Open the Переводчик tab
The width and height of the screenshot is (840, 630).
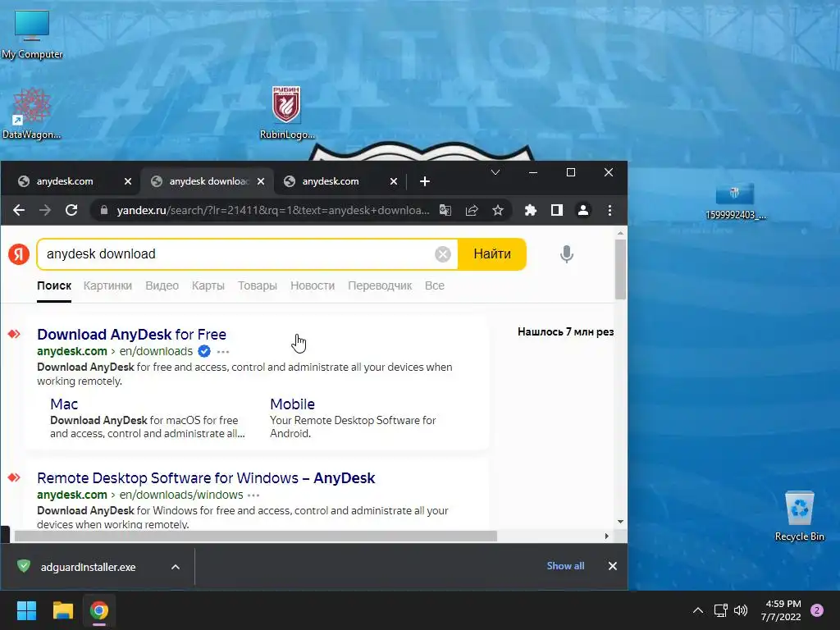click(x=380, y=286)
